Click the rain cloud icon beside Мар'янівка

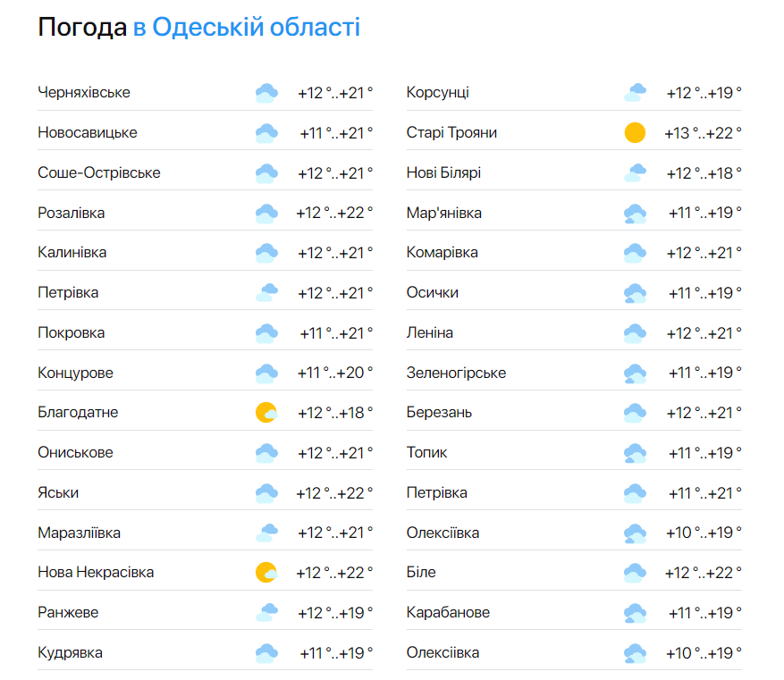click(x=635, y=214)
